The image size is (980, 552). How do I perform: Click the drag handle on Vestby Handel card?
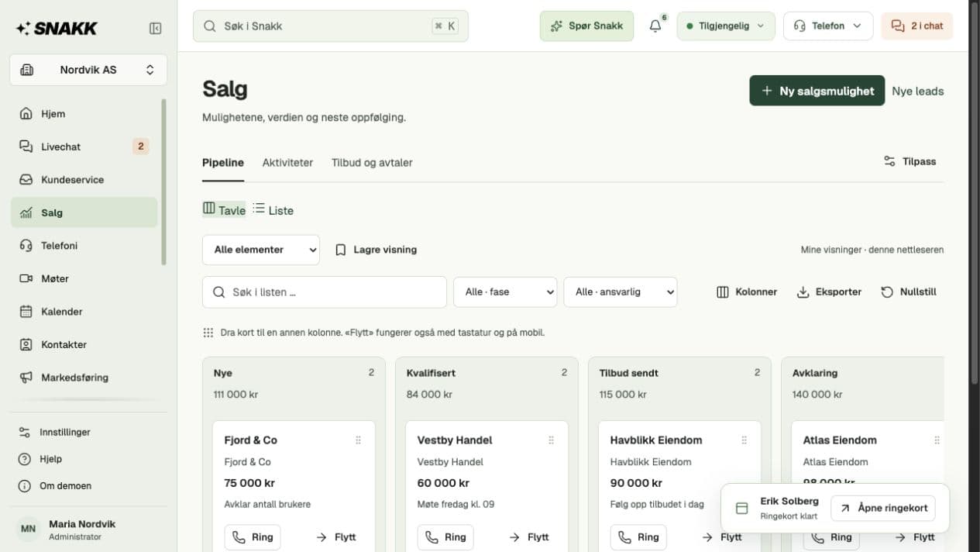(x=551, y=440)
